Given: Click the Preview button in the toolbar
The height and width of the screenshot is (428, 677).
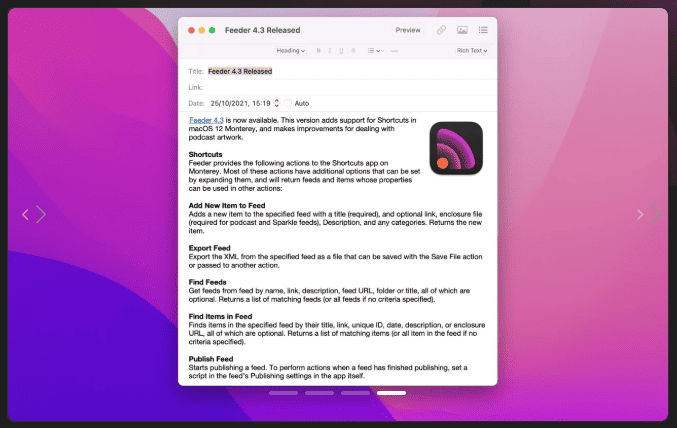Looking at the screenshot, I should point(408,30).
